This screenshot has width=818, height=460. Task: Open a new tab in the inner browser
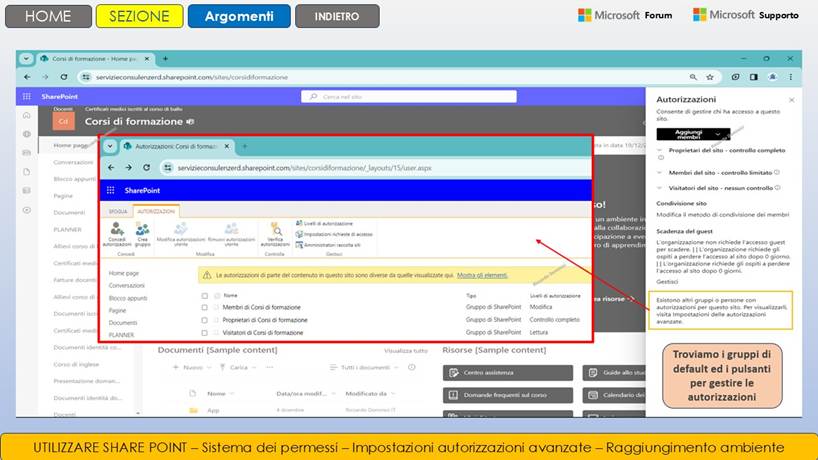245,147
